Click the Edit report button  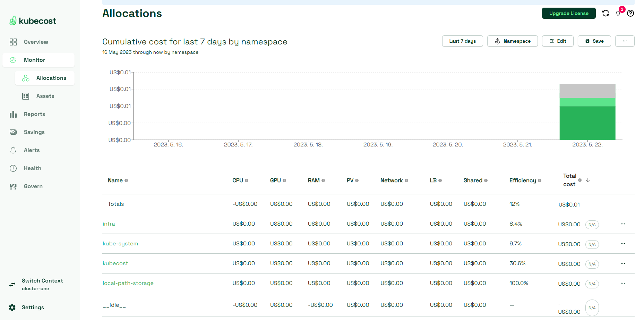558,41
